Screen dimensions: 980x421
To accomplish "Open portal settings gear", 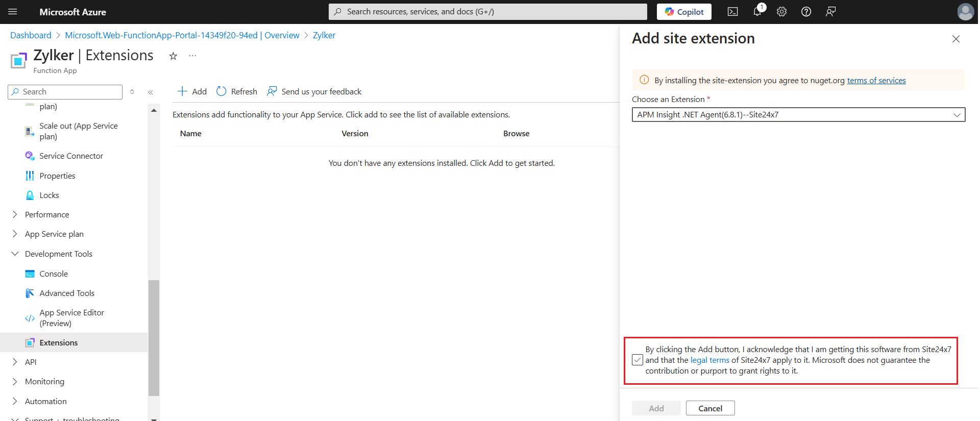I will coord(781,12).
